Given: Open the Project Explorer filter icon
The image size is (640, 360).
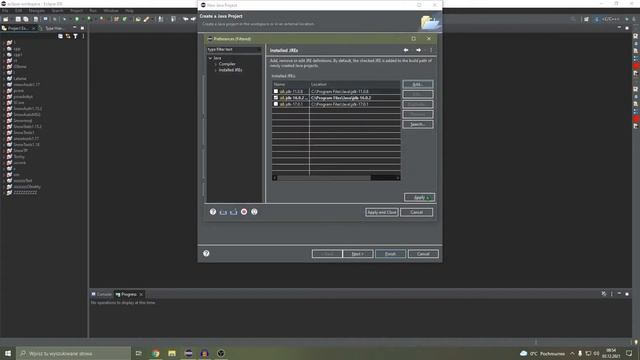Looking at the screenshot, I should coord(76,36).
